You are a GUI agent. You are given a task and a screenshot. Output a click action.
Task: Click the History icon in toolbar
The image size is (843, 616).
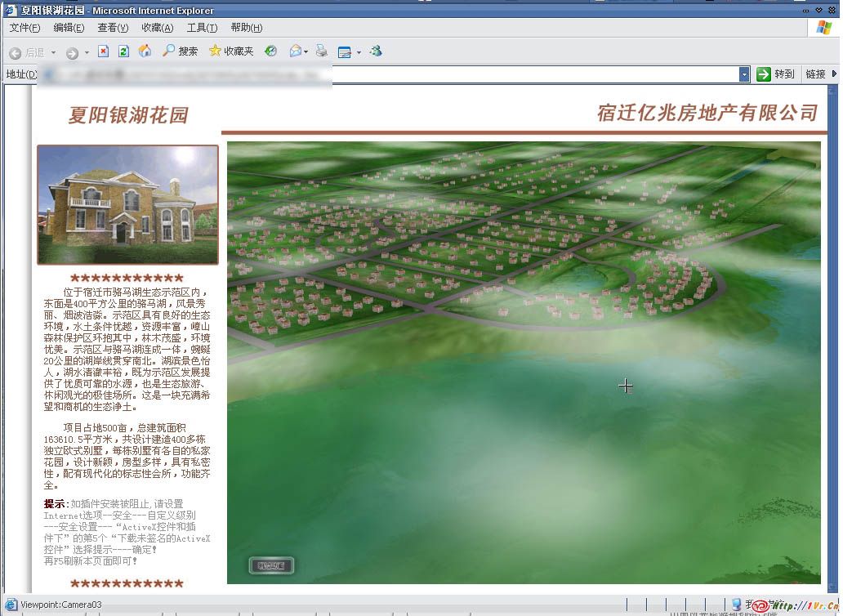tap(271, 51)
